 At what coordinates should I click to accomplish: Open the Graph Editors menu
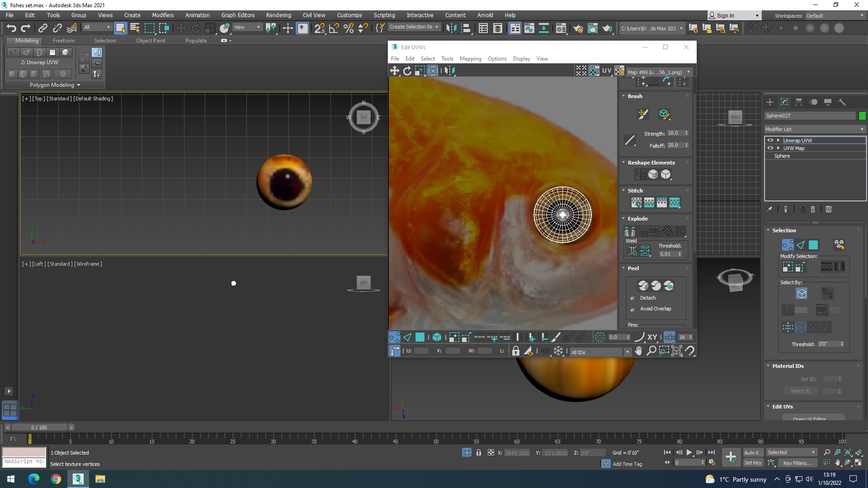tap(238, 15)
